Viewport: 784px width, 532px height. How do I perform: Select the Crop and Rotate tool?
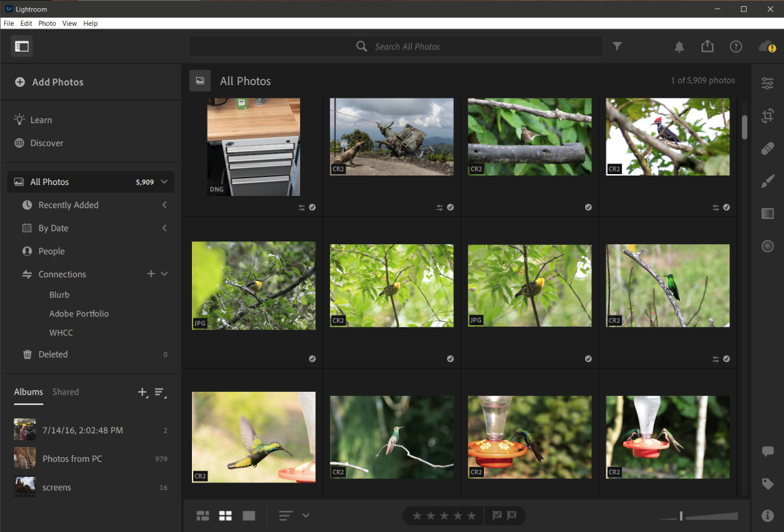[768, 116]
